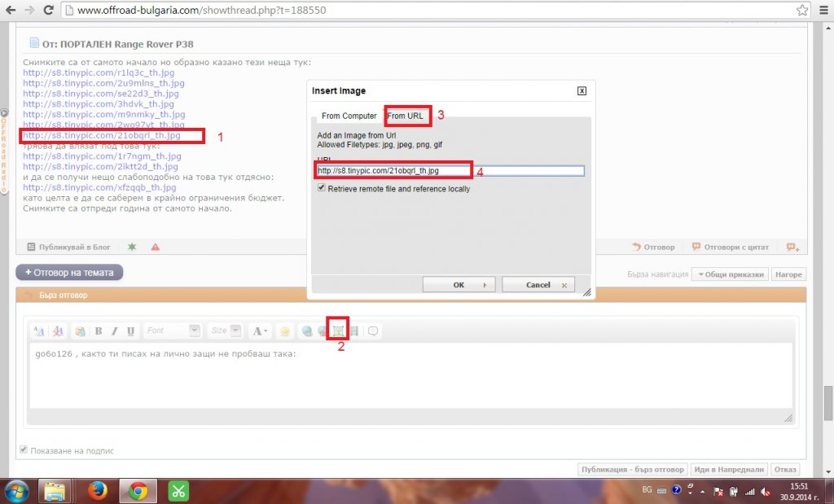The height and width of the screenshot is (504, 834).
Task: Apply italic formatting in quick reply
Action: 114,331
